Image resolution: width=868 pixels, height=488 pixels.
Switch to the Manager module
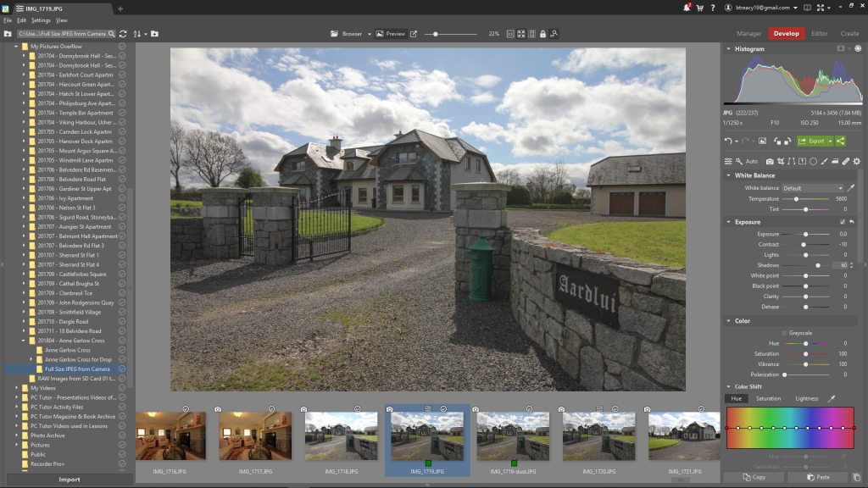749,34
